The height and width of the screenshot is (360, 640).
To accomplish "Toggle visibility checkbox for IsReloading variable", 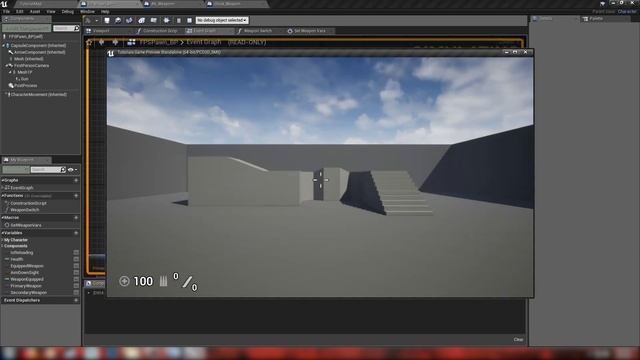I will click(x=76, y=253).
